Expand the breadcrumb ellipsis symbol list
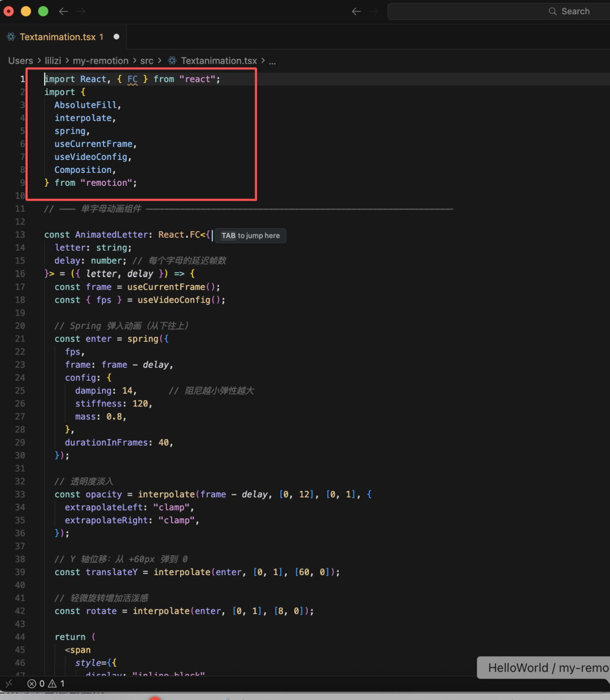The height and width of the screenshot is (700, 610). [272, 60]
